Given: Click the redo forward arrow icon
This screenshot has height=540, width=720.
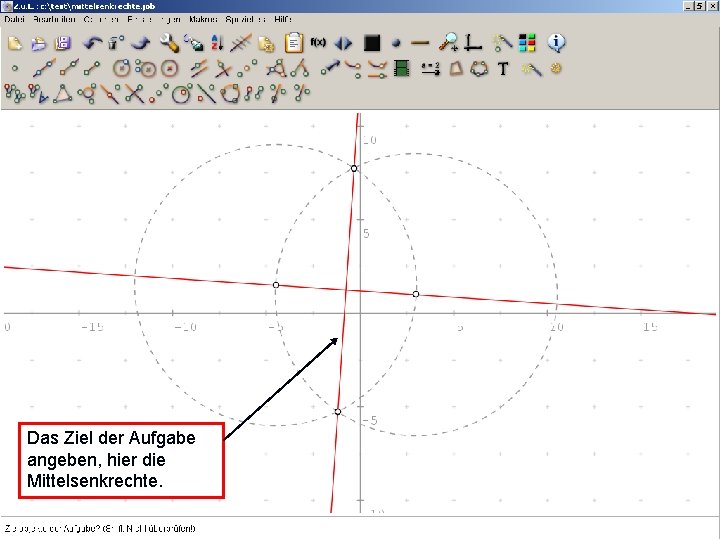Looking at the screenshot, I should [141, 43].
